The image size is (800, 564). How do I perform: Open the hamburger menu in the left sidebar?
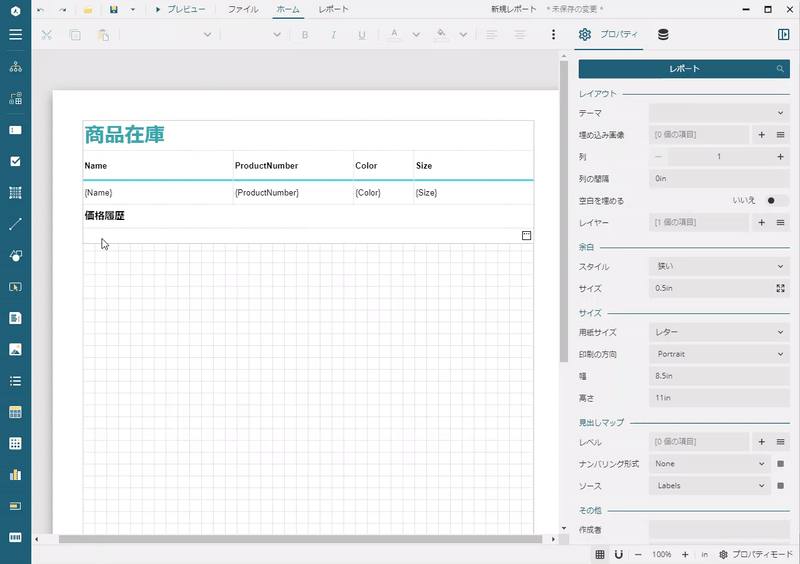point(15,34)
